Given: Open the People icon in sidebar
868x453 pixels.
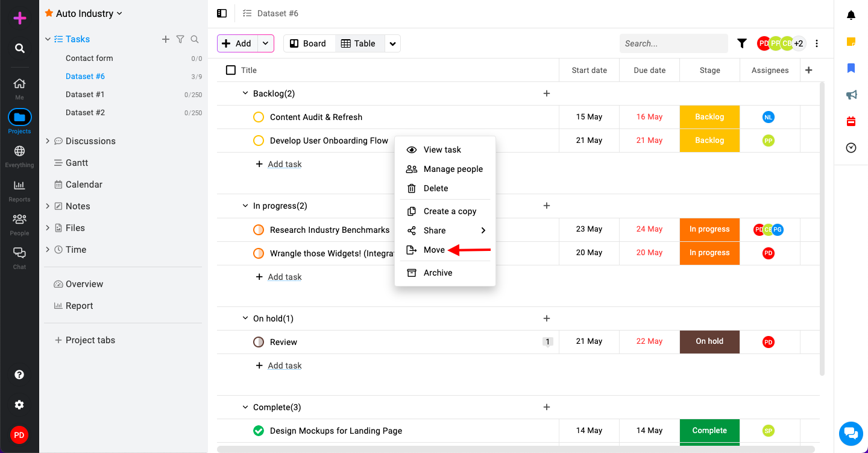Looking at the screenshot, I should [19, 219].
